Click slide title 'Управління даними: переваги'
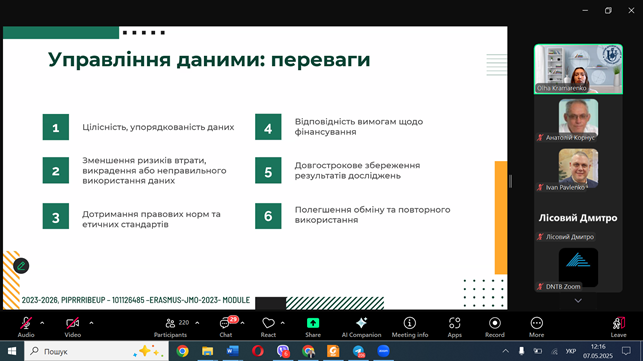The width and height of the screenshot is (643, 361). [209, 59]
